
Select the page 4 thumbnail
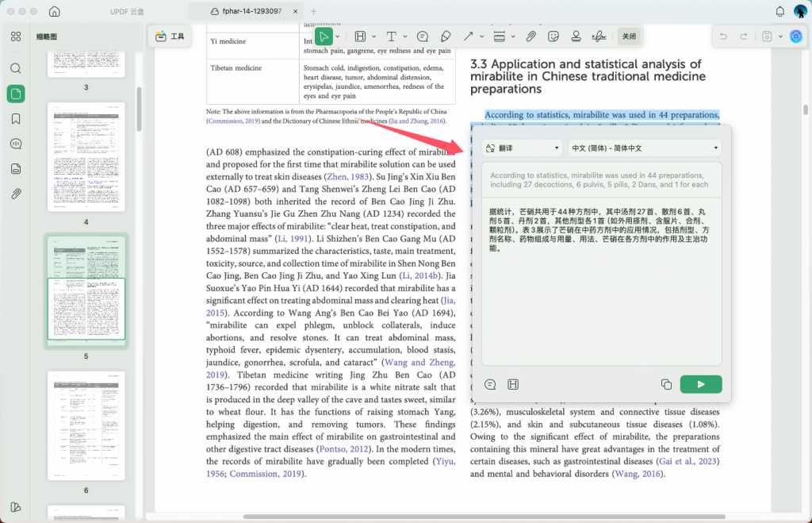[x=86, y=157]
